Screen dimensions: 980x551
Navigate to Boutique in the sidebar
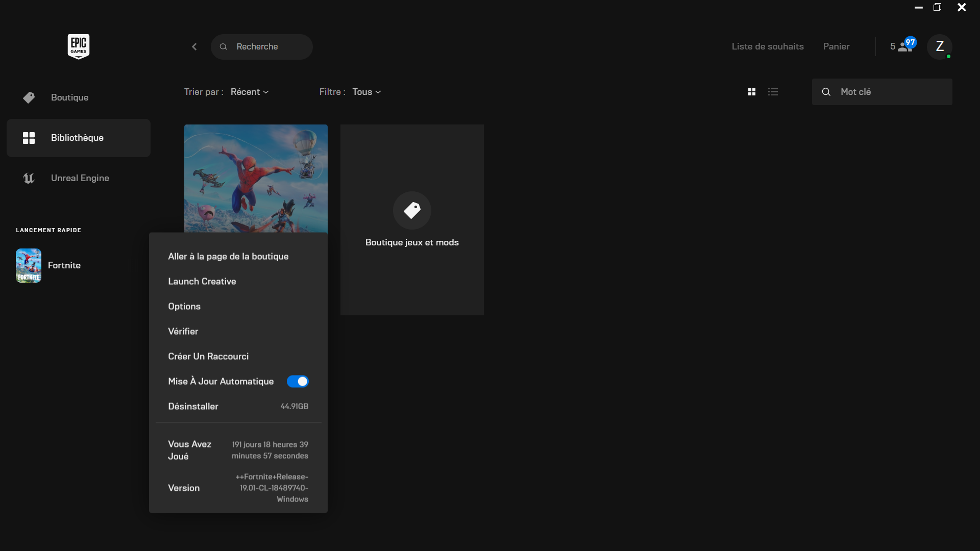click(79, 97)
